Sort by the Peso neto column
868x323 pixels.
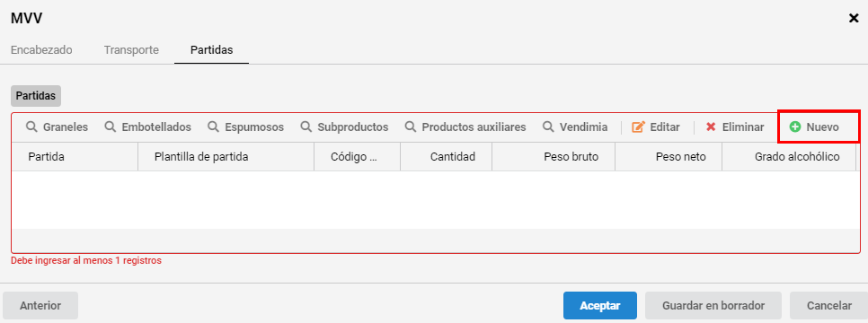(x=669, y=156)
